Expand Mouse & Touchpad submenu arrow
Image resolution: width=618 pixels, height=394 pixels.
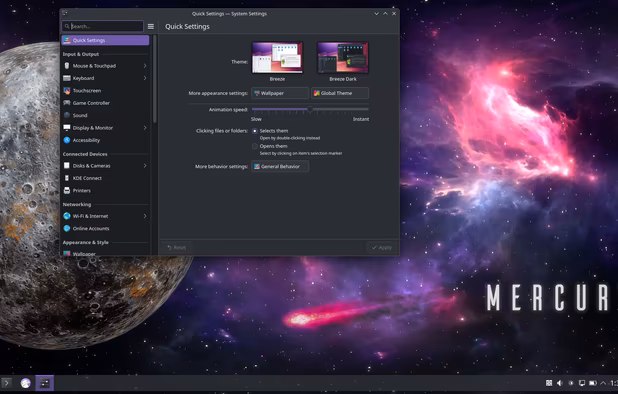click(145, 66)
